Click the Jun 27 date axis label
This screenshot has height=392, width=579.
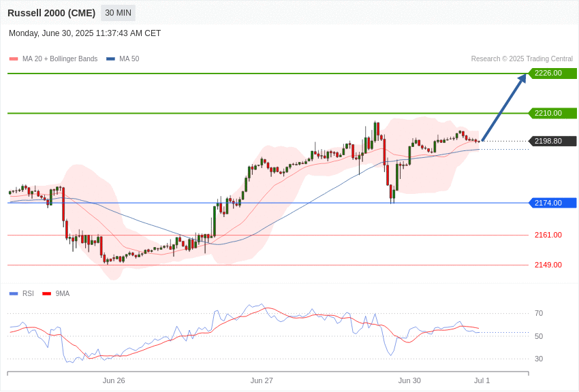click(x=262, y=380)
